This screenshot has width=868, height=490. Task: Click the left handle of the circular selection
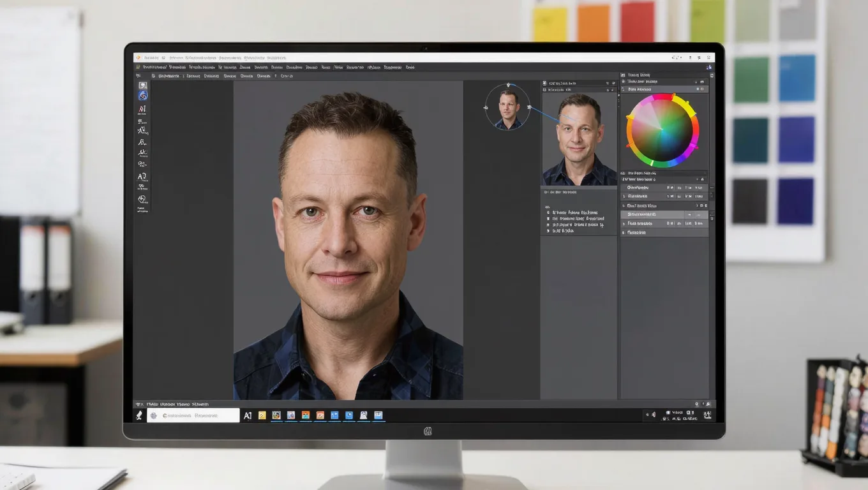(486, 107)
